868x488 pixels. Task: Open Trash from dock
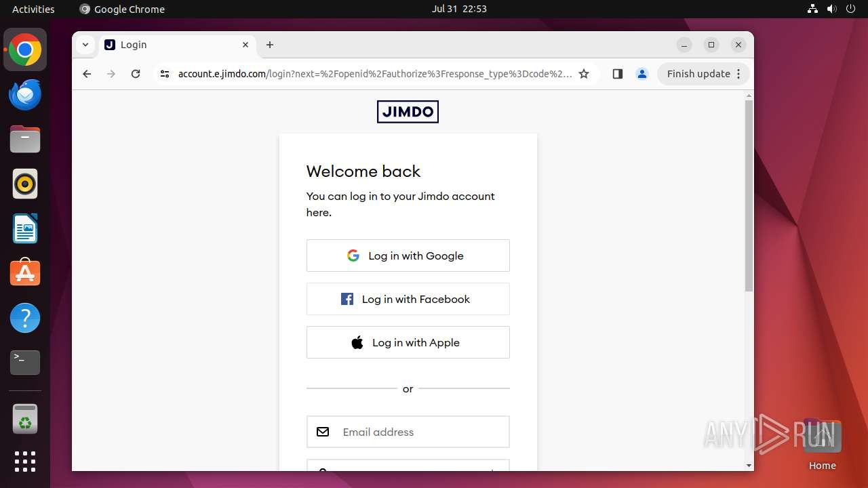25,419
